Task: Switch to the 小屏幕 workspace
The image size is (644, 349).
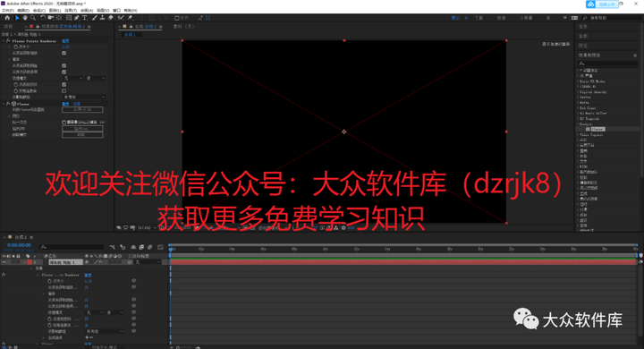Action: point(526,18)
